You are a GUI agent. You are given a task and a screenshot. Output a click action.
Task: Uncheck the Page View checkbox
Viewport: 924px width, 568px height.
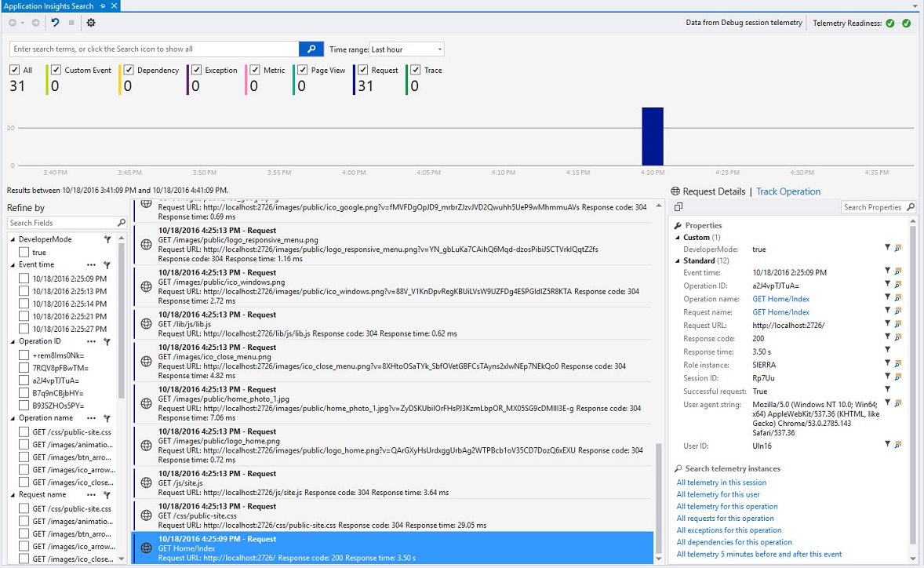coord(302,70)
